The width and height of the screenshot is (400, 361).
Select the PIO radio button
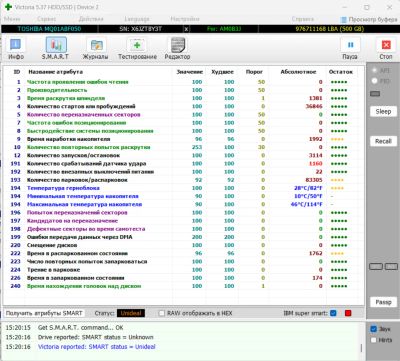(x=374, y=81)
